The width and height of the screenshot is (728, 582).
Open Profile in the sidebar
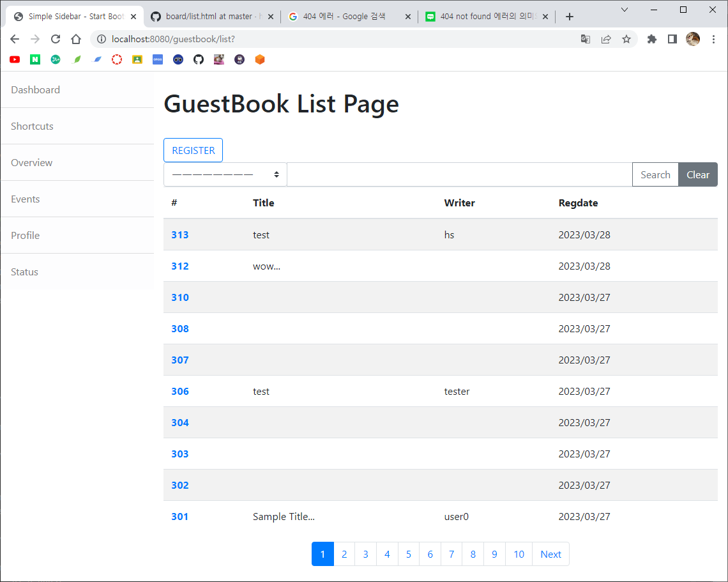tap(77, 236)
